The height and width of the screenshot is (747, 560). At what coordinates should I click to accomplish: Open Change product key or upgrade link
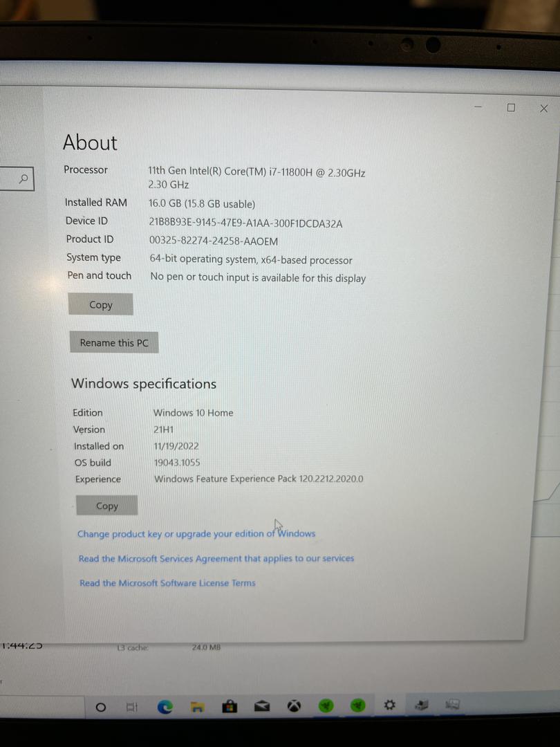coord(196,533)
